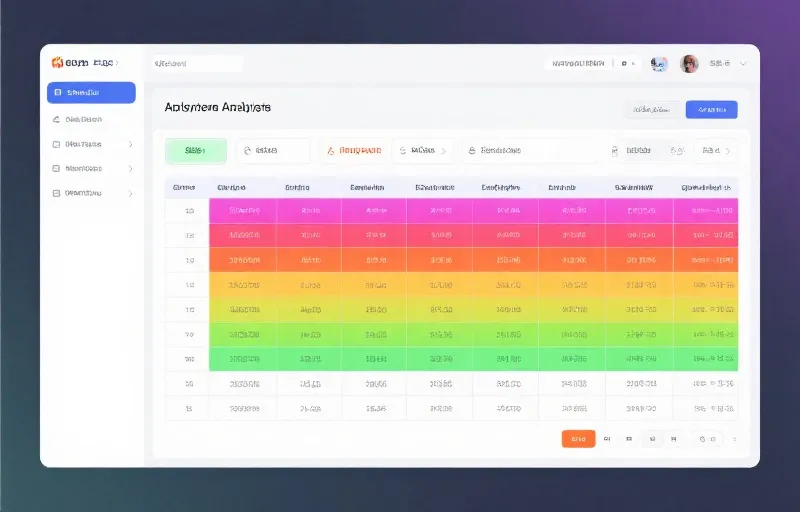Click the lock icon in the wide filter field

point(472,150)
